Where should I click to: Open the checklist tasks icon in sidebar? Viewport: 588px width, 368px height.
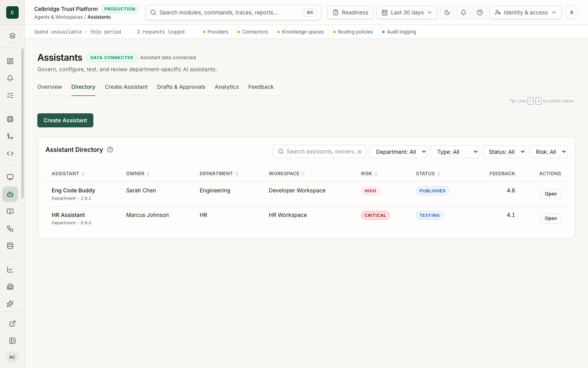click(x=10, y=95)
